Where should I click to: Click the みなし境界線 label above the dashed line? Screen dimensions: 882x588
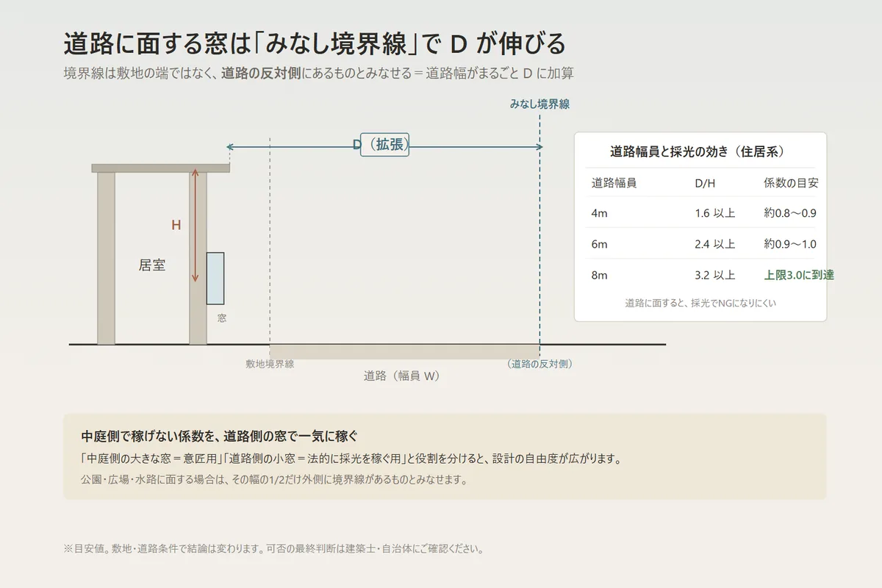pos(539,104)
